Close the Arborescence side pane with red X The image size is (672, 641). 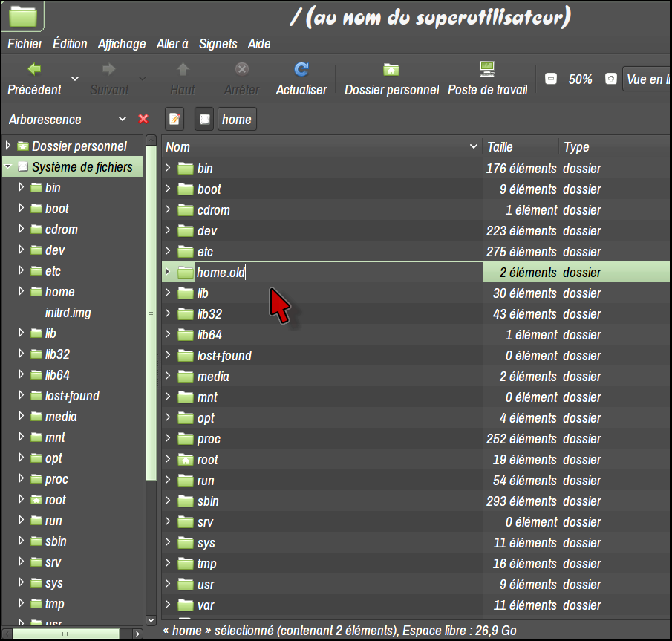point(143,119)
